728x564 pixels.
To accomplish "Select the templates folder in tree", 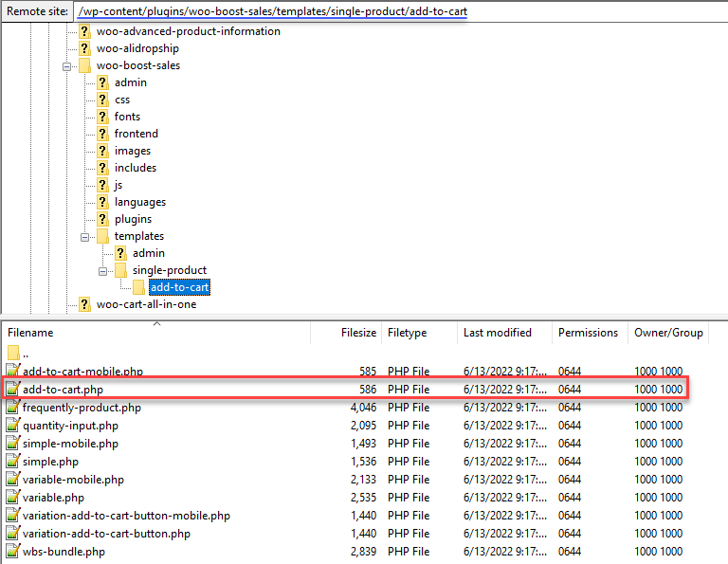I will point(138,236).
